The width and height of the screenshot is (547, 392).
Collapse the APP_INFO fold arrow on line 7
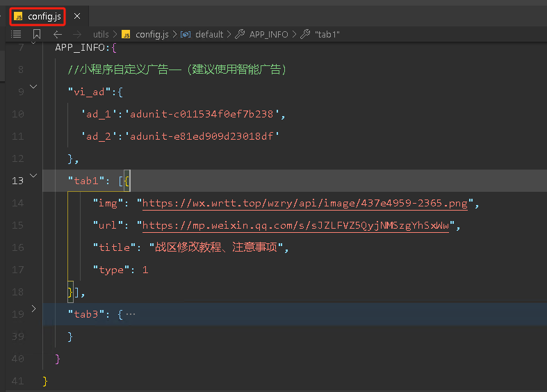[33, 43]
